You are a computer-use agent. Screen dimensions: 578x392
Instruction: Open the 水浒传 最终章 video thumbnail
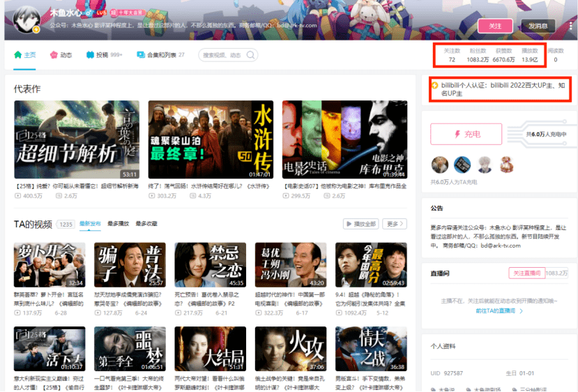pos(211,140)
